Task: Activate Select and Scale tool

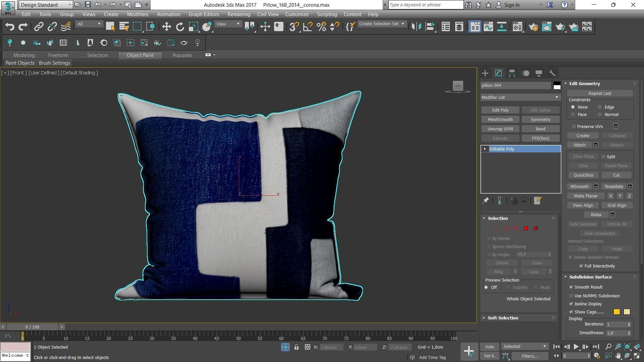Action: click(x=194, y=27)
